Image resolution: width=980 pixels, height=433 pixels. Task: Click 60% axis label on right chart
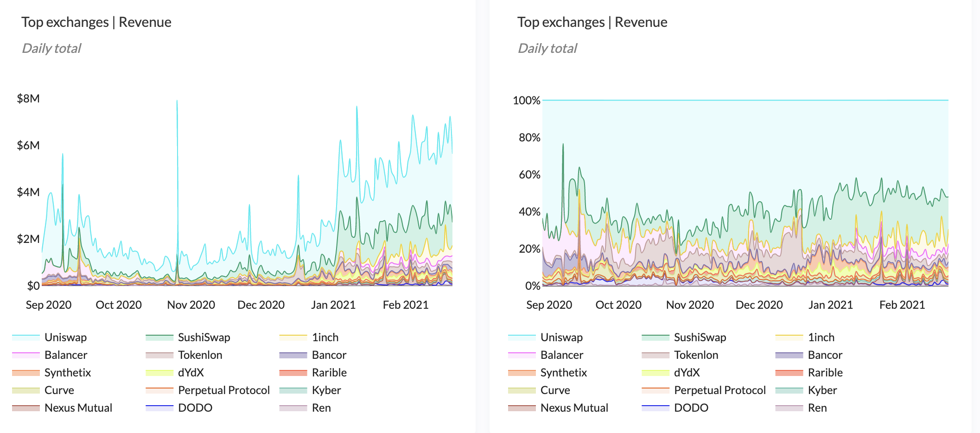pyautogui.click(x=529, y=175)
